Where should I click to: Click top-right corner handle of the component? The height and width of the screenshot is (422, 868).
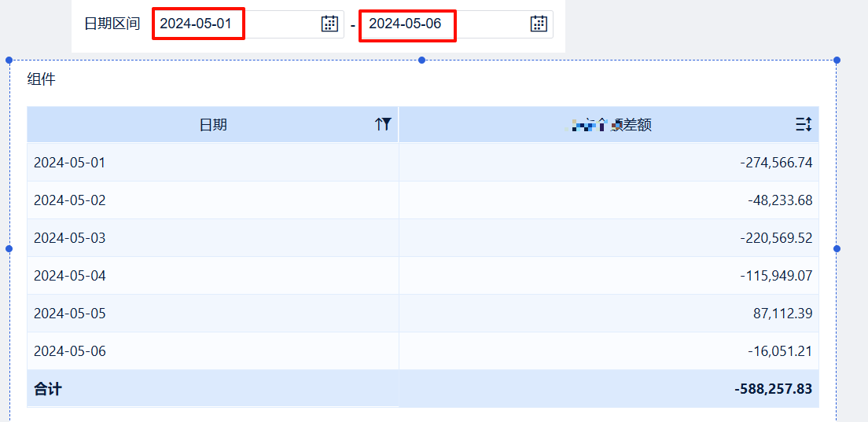[x=837, y=60]
